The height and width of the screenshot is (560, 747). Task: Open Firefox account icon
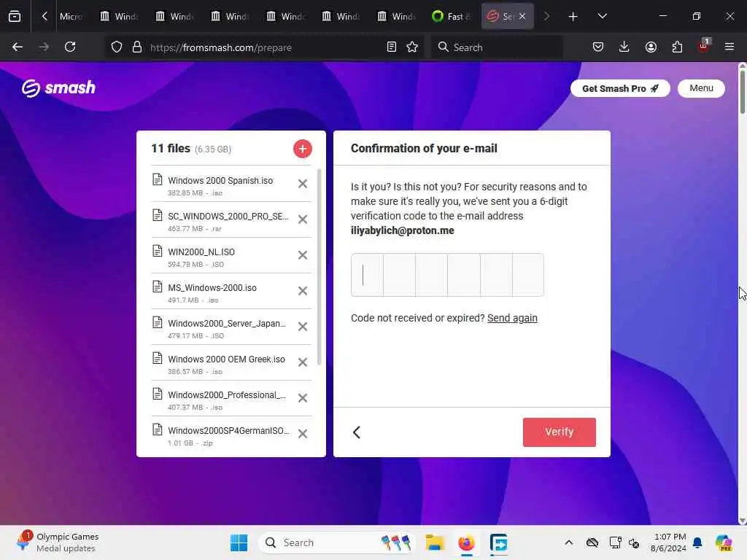651,47
